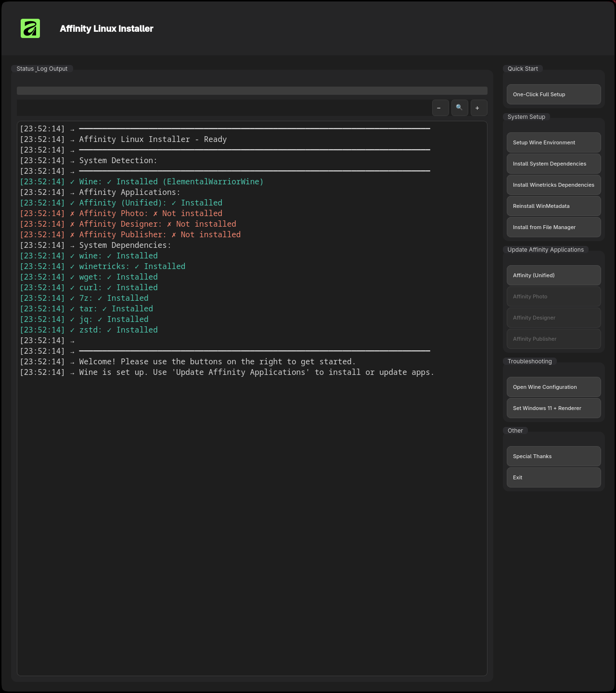The height and width of the screenshot is (693, 616).
Task: Choose Install from File Manager
Action: (x=554, y=227)
